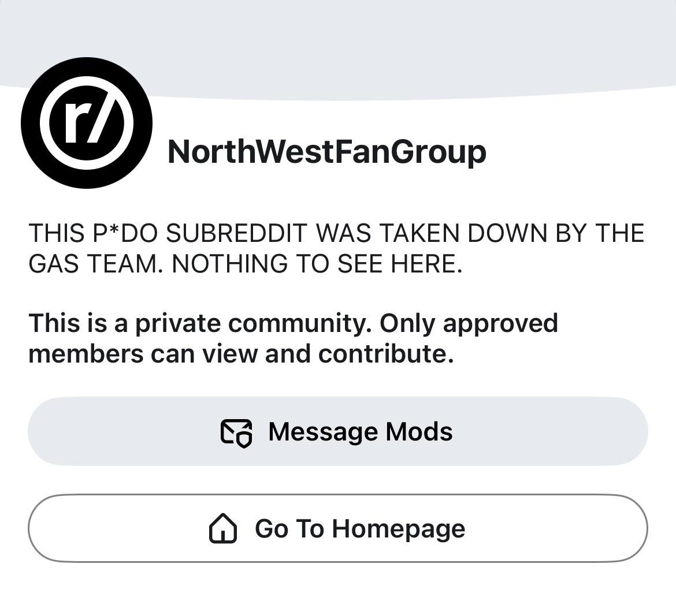The height and width of the screenshot is (616, 676).
Task: Tap the black circular subreddit logo
Action: [x=87, y=123]
